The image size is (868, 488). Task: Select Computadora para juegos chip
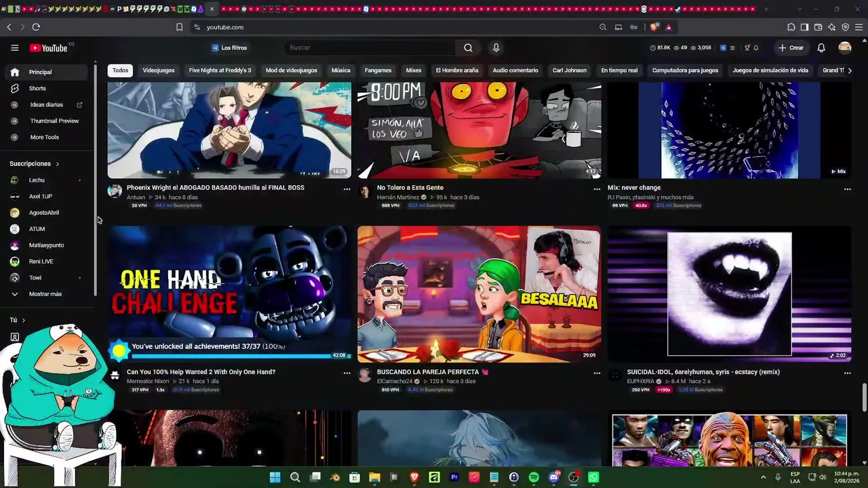[685, 70]
